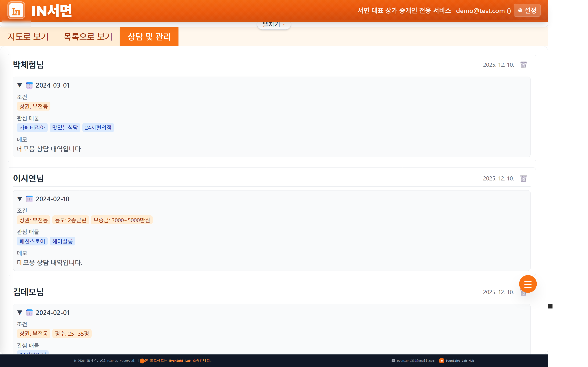Delete 박체험님 consultation via trash icon
The height and width of the screenshot is (367, 588).
(523, 65)
